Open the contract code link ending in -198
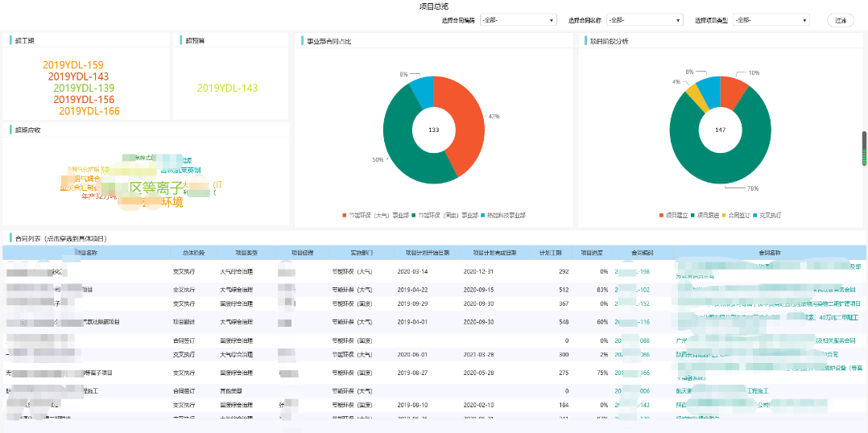Viewport: 868px width, 433px height. (x=632, y=271)
